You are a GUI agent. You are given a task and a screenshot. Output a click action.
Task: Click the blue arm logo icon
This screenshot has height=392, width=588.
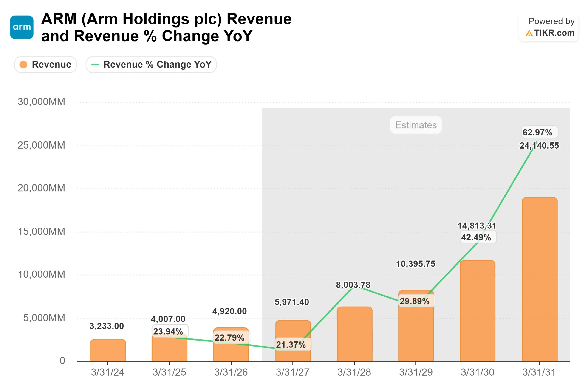[x=22, y=27]
